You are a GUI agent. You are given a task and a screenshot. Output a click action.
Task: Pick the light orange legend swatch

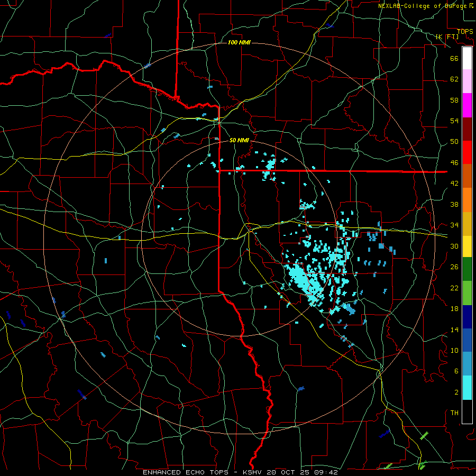coord(467,199)
